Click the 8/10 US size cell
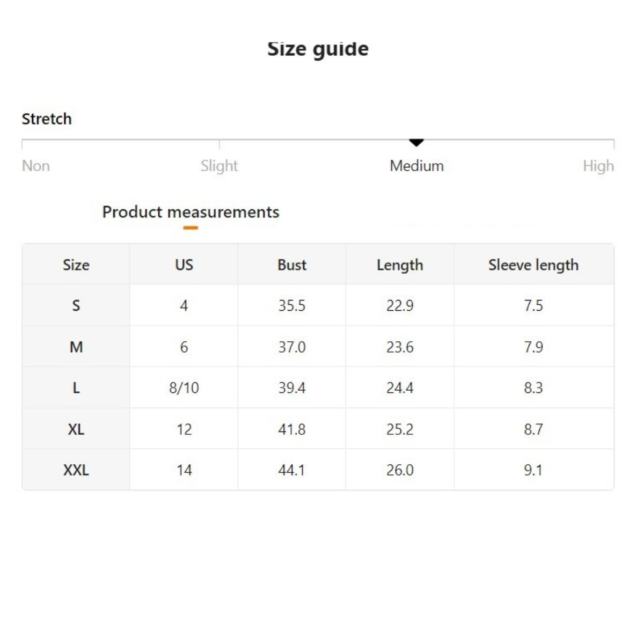This screenshot has height=644, width=644. [184, 388]
